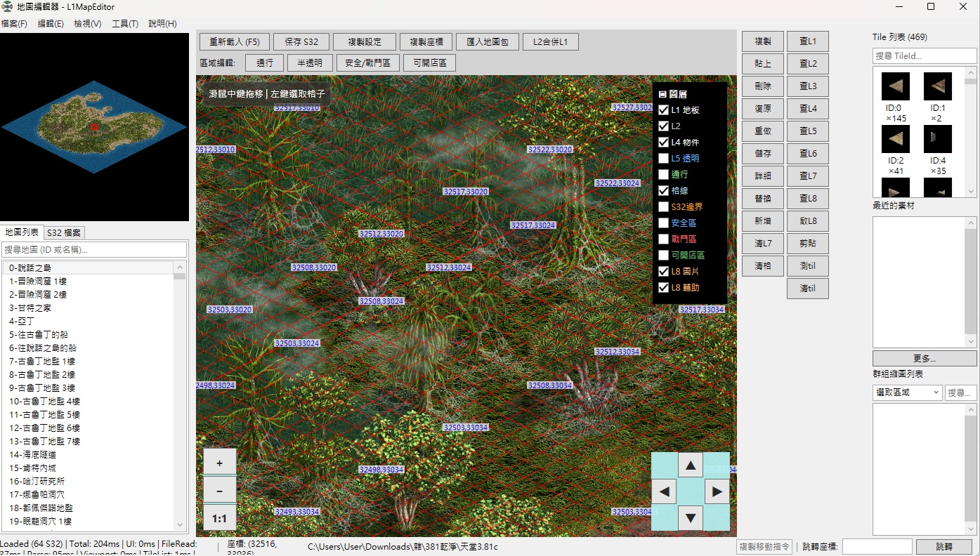Screen dimensions: 980x556
Task: Click the 半透明 region edit button
Action: coord(310,63)
